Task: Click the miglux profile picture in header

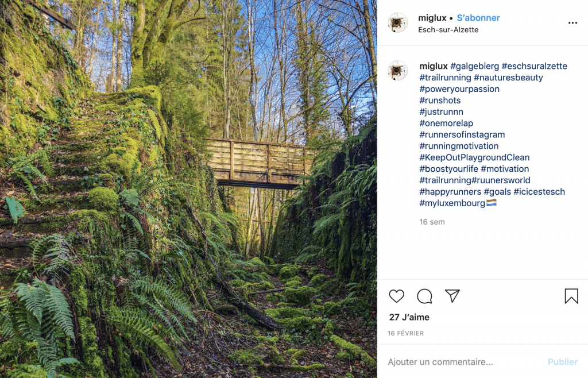Action: tap(397, 23)
